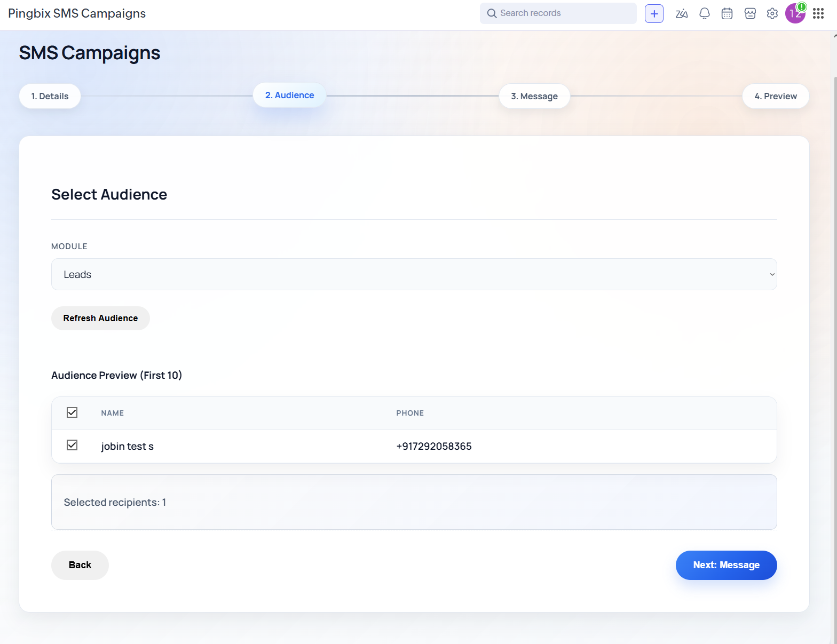Expand the Module dropdown showing Leads
Screen dimensions: 837x644
coord(414,274)
